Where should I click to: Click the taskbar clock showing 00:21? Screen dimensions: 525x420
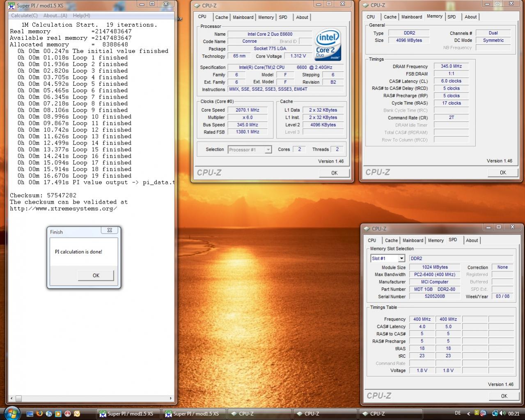514,413
